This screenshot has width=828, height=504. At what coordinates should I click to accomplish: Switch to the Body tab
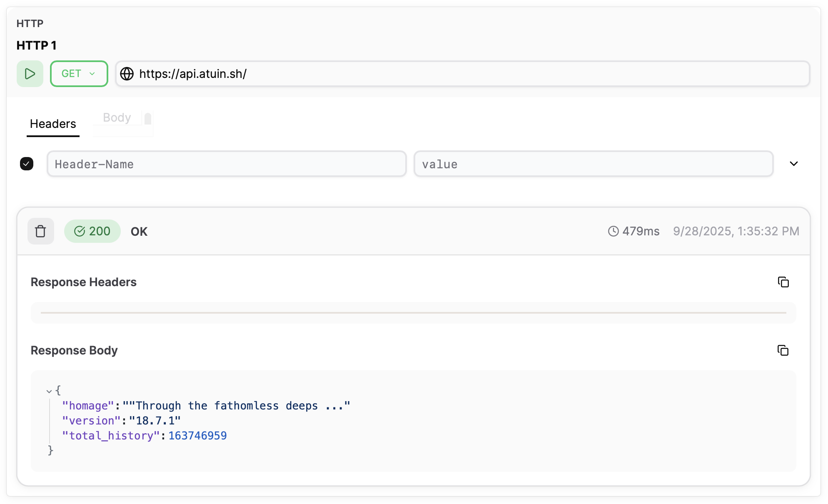coord(117,117)
